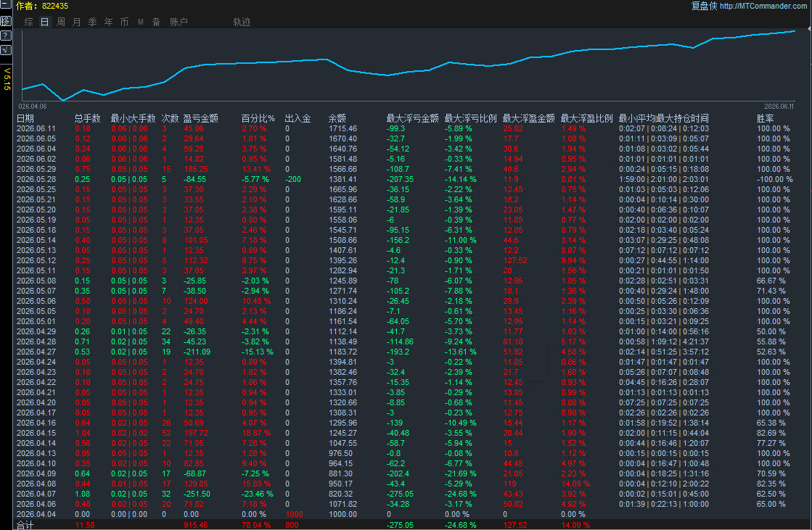Click the 胜率 win rate column header
The image size is (812, 530).
766,118
